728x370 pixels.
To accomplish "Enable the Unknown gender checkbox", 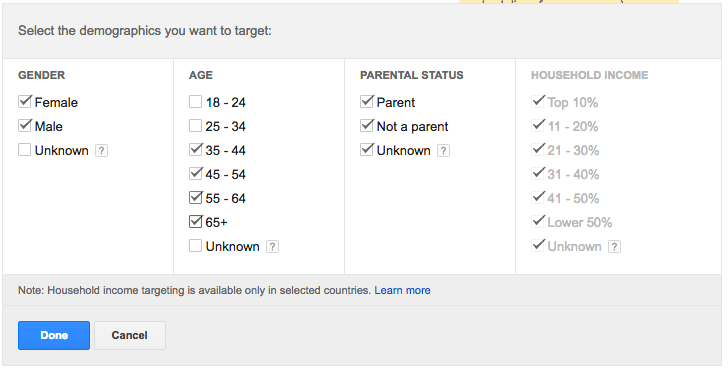I will click(x=25, y=150).
